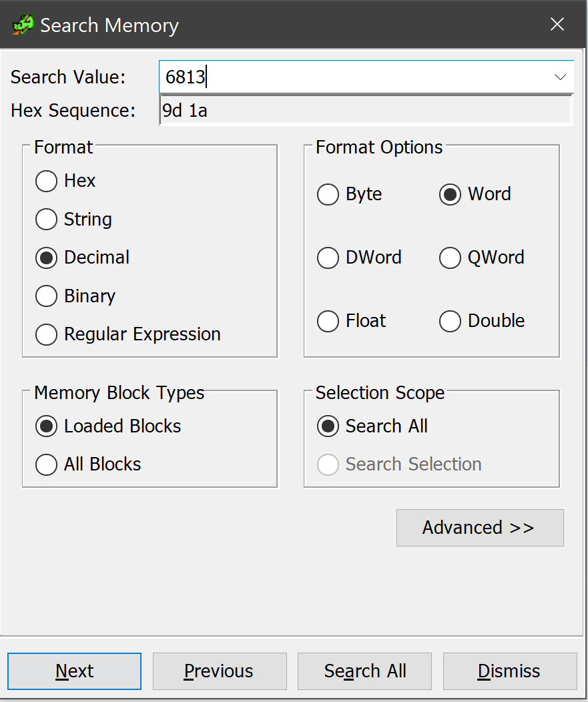Click the Next search button

point(73,671)
